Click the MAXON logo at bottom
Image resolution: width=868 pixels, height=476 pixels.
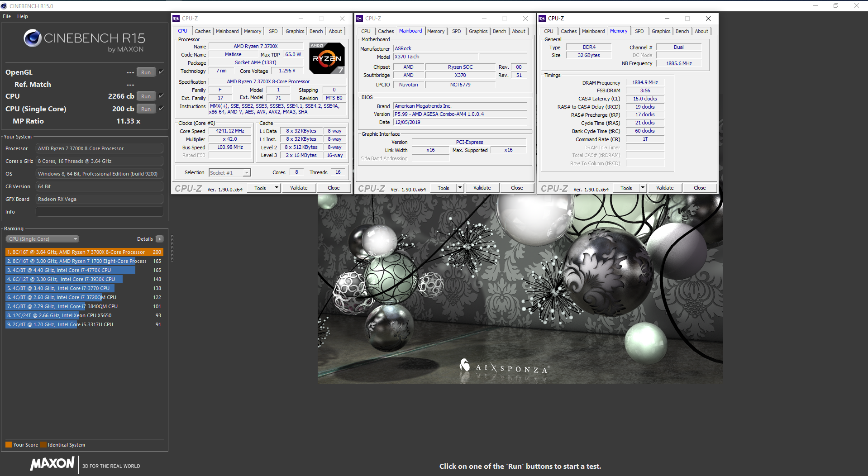pyautogui.click(x=52, y=463)
